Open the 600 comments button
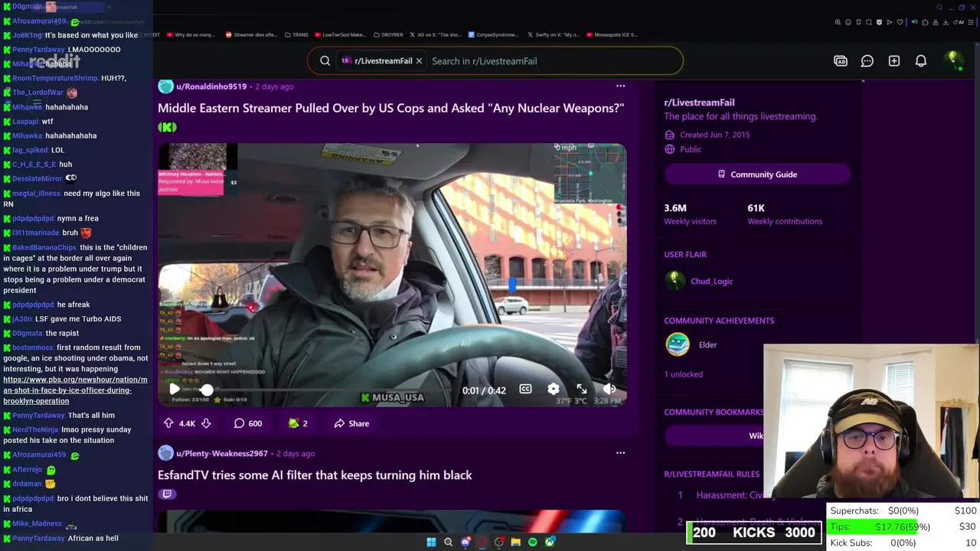 click(x=248, y=423)
